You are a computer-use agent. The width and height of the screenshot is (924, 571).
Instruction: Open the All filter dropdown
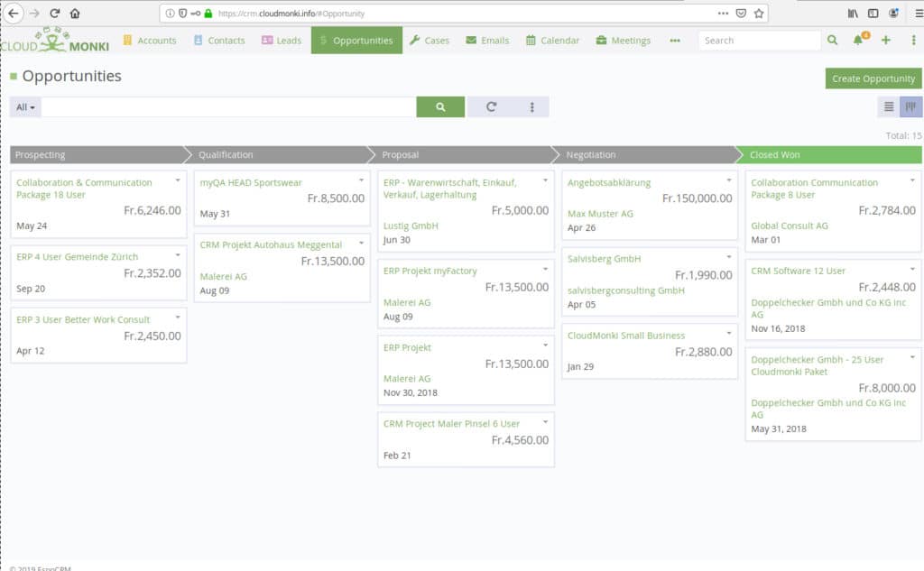(25, 106)
